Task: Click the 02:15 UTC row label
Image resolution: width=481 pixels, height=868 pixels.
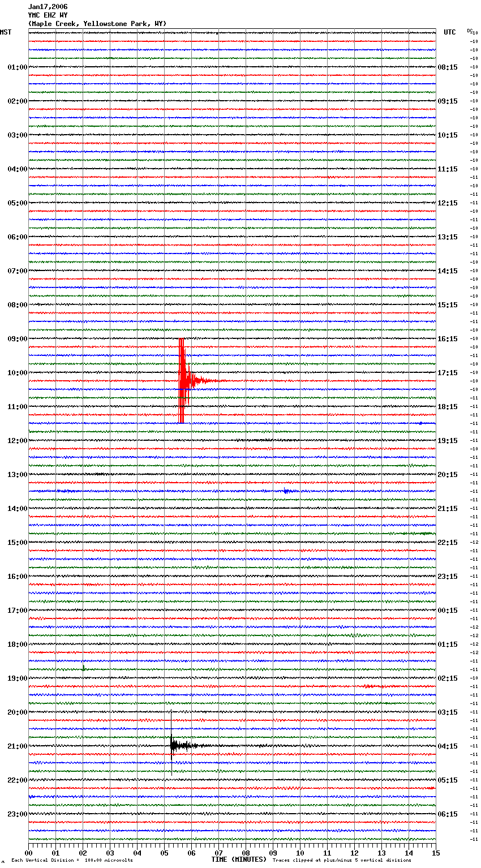Action: click(x=448, y=678)
